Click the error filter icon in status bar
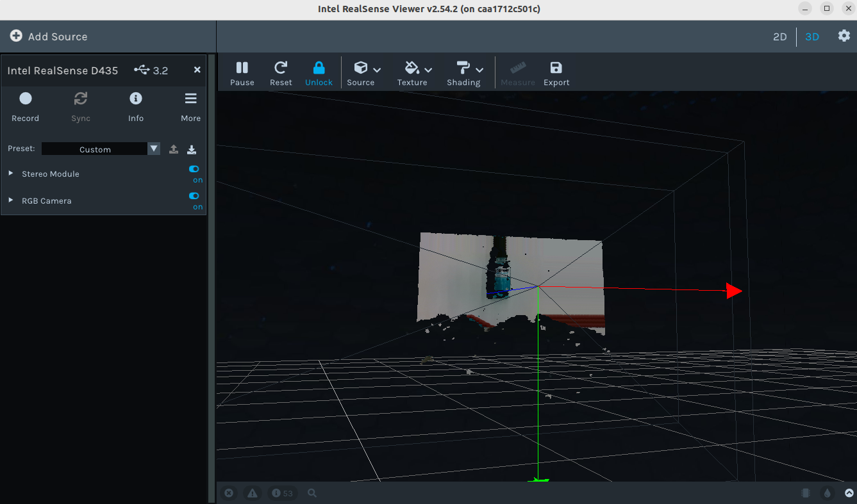The image size is (857, 504). pyautogui.click(x=229, y=493)
